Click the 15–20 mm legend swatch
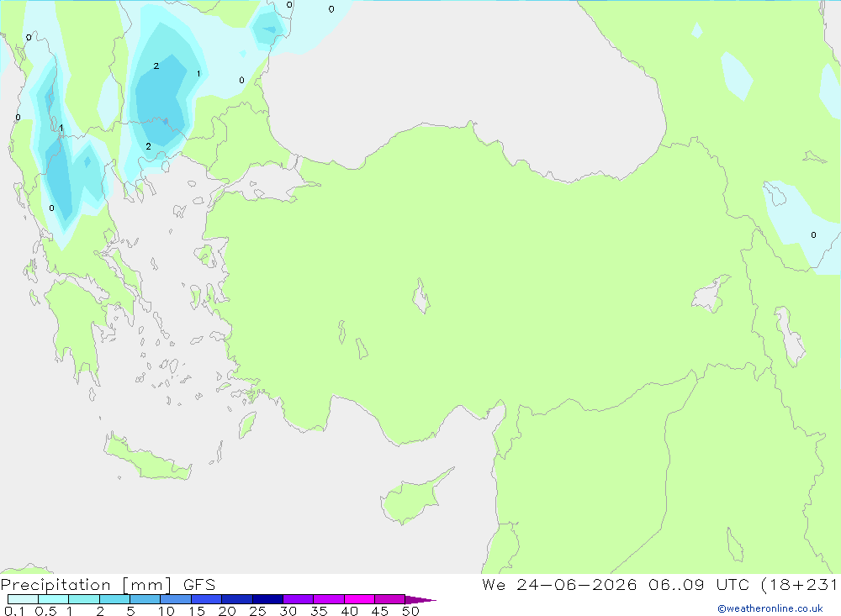 pyautogui.click(x=207, y=599)
